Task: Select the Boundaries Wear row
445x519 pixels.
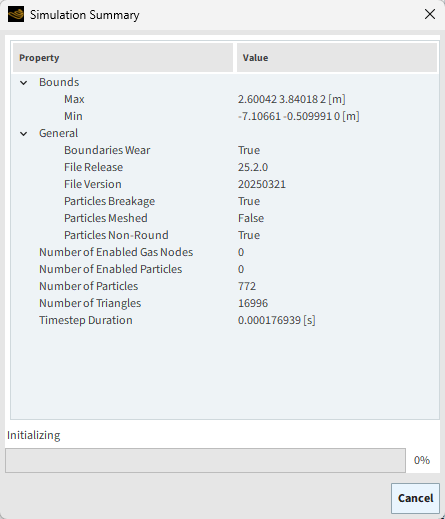Action: (x=225, y=150)
